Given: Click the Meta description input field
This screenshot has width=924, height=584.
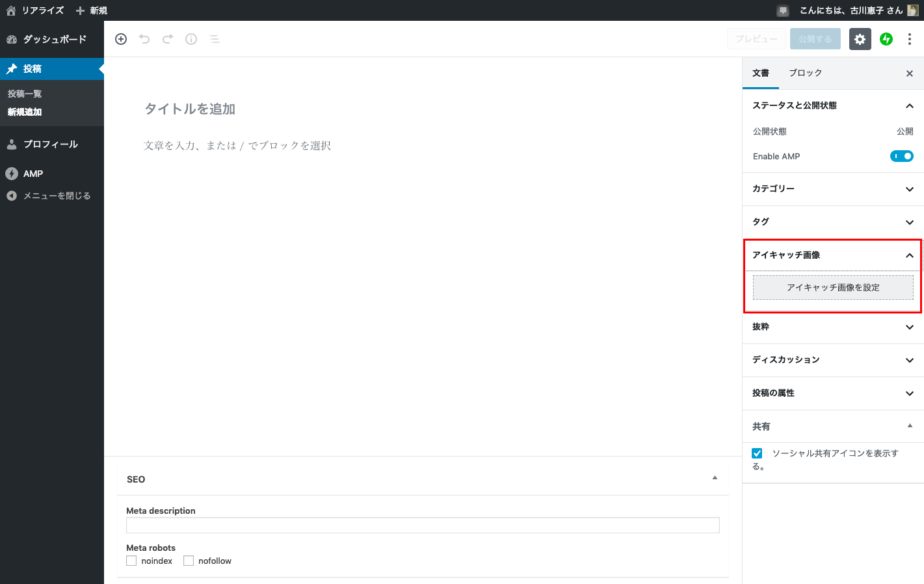Looking at the screenshot, I should 423,525.
